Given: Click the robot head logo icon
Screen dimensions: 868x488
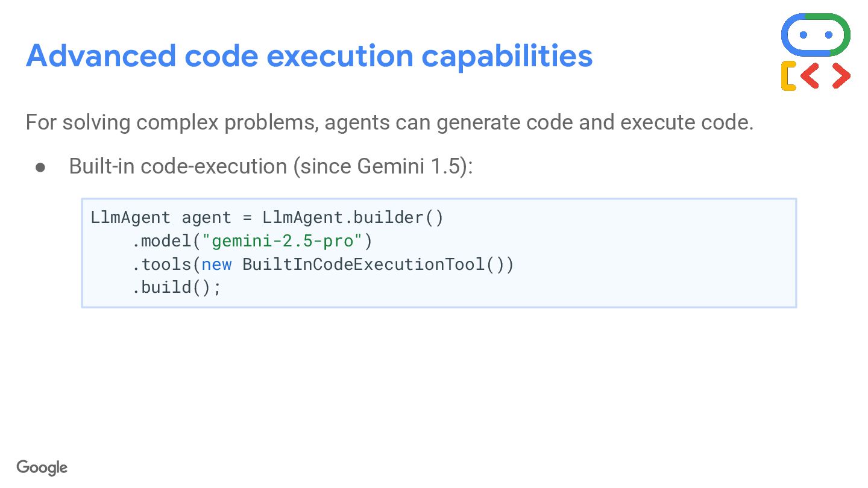Looking at the screenshot, I should tap(816, 35).
